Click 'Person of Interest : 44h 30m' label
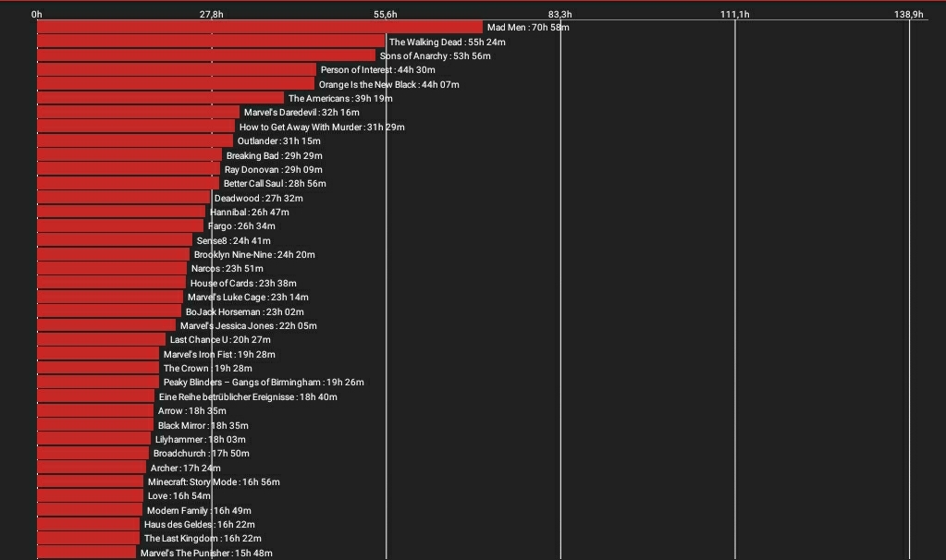Image resolution: width=946 pixels, height=560 pixels. [x=377, y=70]
